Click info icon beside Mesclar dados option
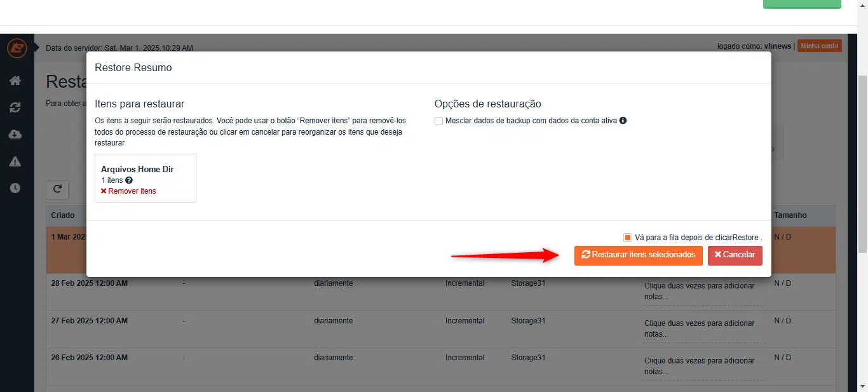Screen dimensions: 868x392 [x=623, y=121]
